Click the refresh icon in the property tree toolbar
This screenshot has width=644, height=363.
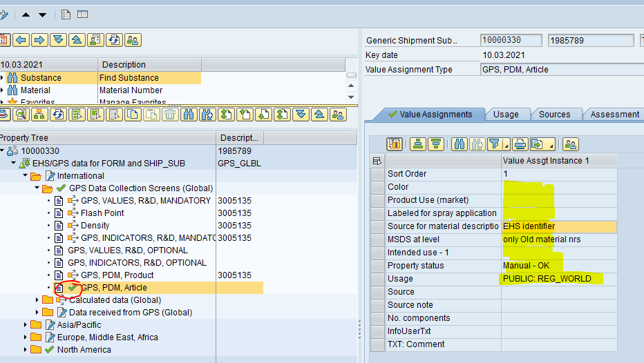click(58, 115)
